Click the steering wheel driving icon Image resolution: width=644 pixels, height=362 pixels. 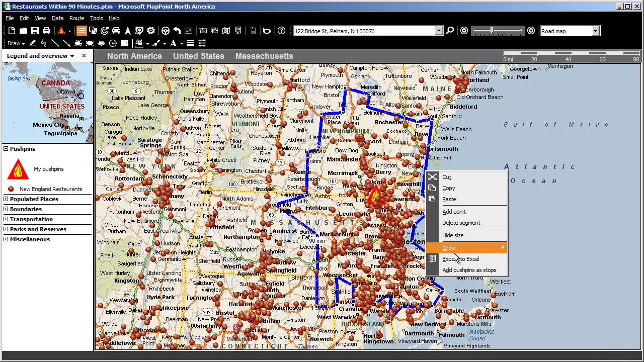tap(165, 31)
